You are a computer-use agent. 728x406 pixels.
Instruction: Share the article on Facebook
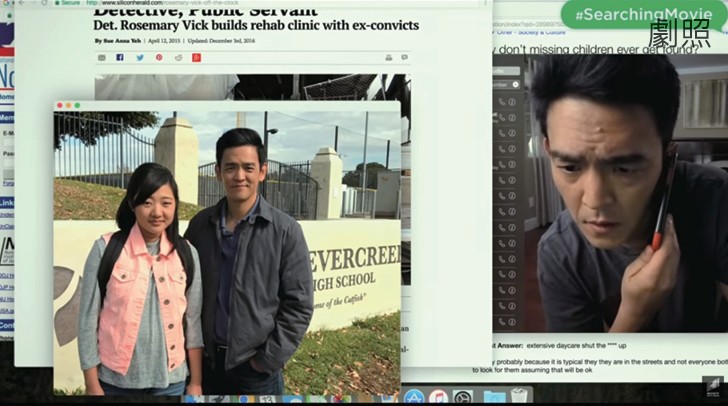(120, 58)
